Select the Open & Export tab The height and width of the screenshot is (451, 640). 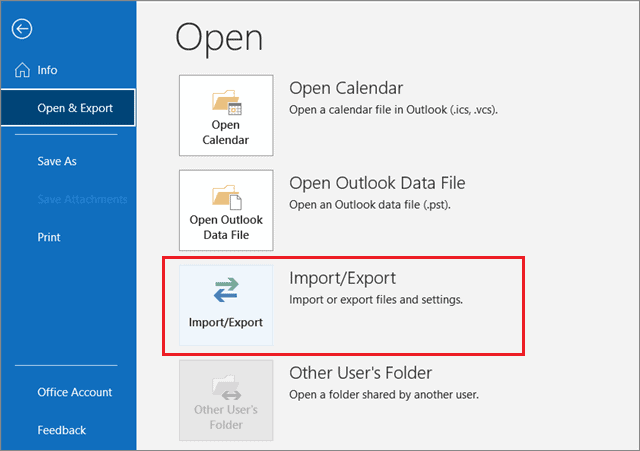[x=68, y=108]
